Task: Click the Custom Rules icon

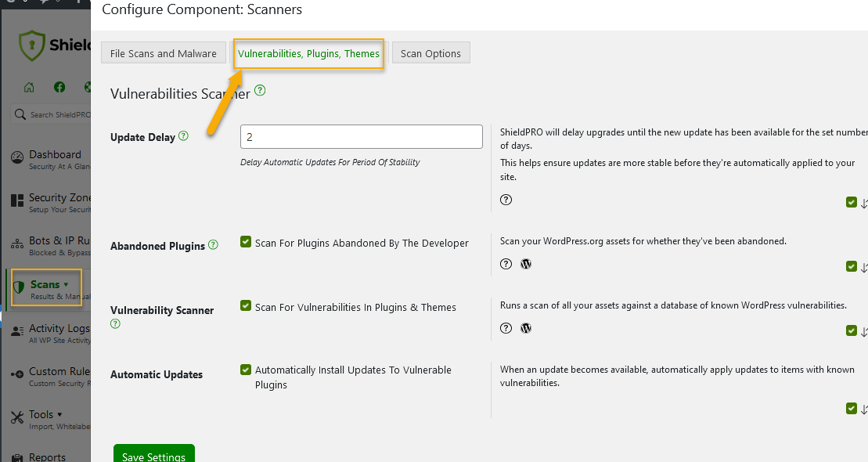Action: coord(18,374)
